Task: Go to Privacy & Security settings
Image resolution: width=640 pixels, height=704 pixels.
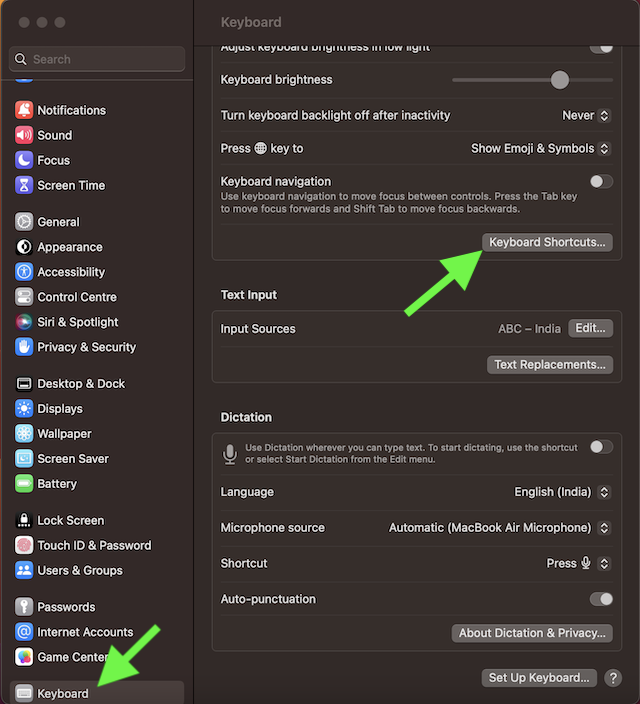Action: 86,347
